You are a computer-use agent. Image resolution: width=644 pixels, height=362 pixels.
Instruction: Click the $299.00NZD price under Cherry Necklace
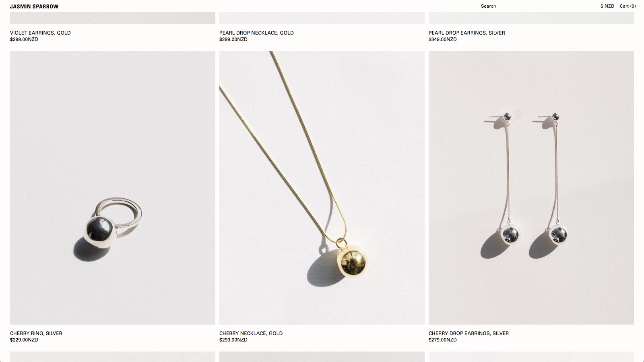tap(233, 340)
